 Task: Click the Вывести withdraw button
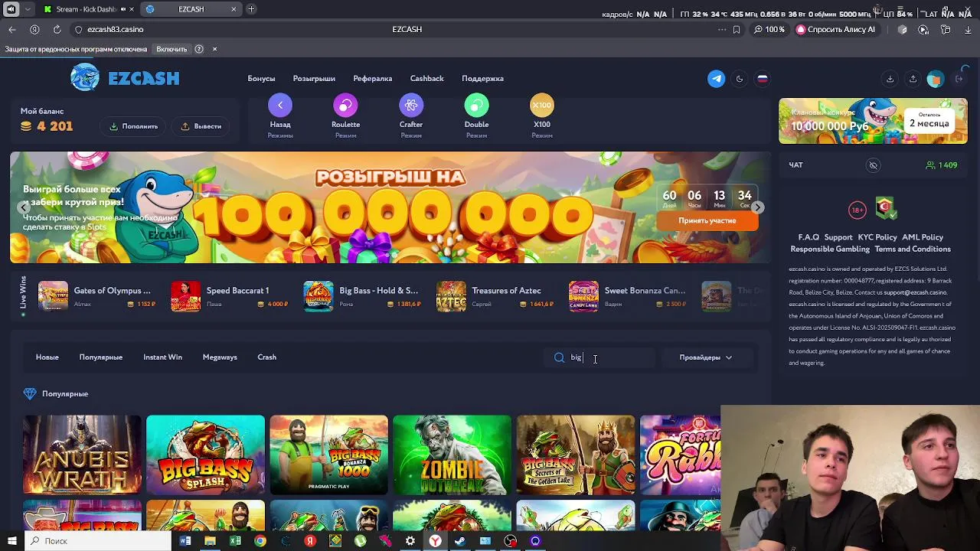pos(201,126)
